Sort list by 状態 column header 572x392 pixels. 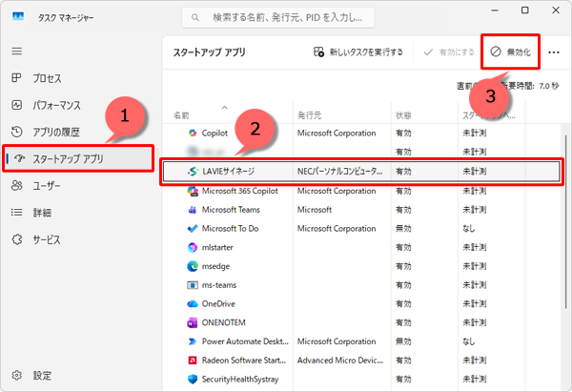(x=403, y=115)
